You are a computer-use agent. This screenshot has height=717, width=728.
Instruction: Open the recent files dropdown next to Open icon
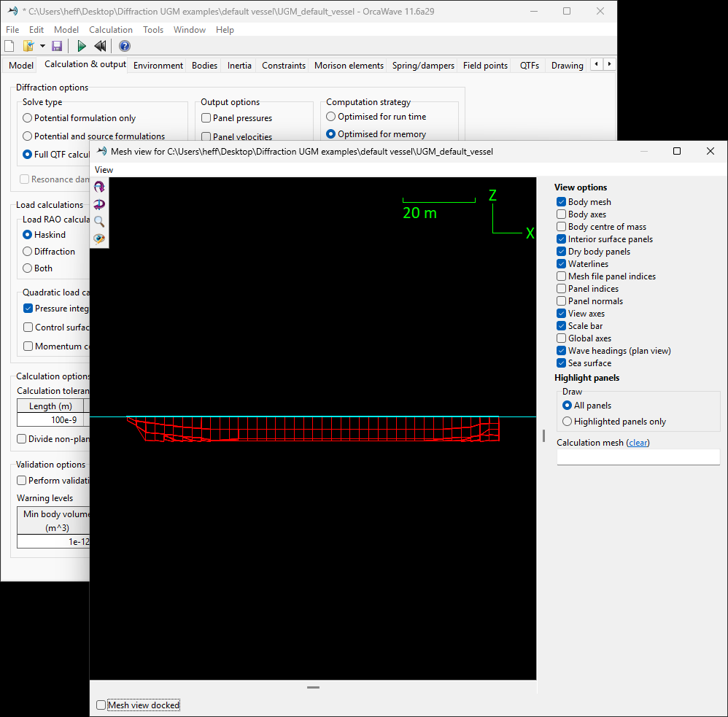(42, 45)
